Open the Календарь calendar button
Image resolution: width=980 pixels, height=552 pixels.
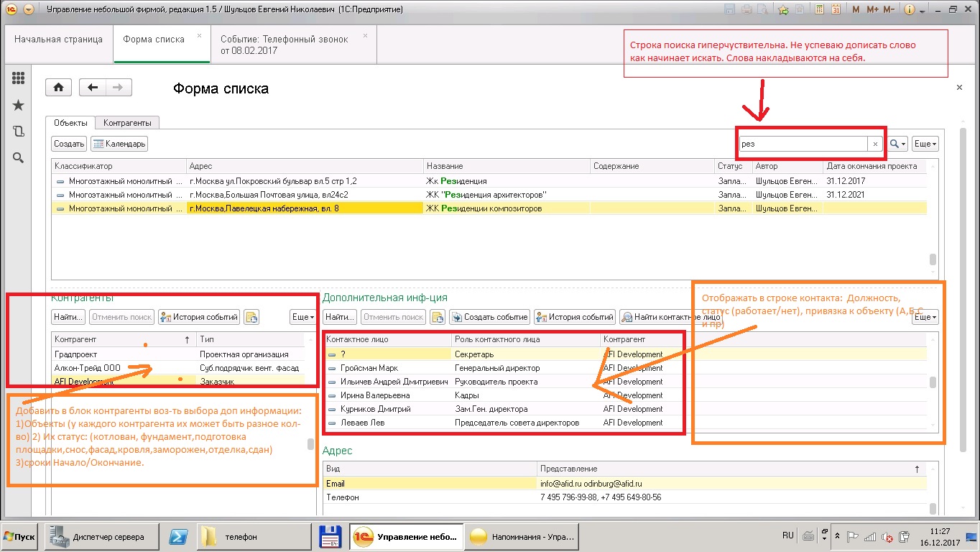[x=119, y=144]
